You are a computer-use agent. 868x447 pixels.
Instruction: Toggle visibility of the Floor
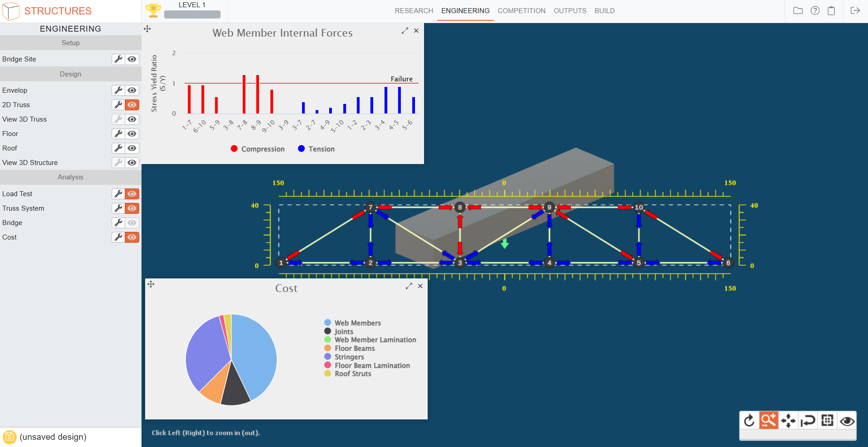pyautogui.click(x=132, y=134)
